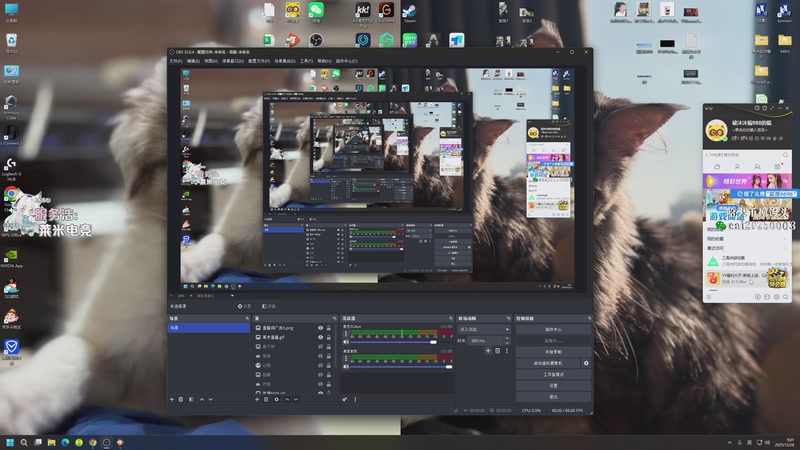Open 桌面音频 channel three-dot menu
Screen dimensions: 800x450
click(x=346, y=358)
